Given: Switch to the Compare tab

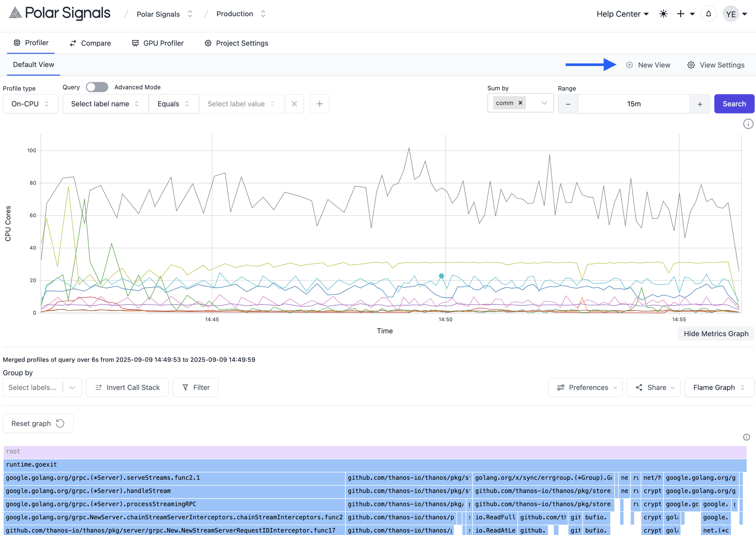Looking at the screenshot, I should [x=90, y=43].
